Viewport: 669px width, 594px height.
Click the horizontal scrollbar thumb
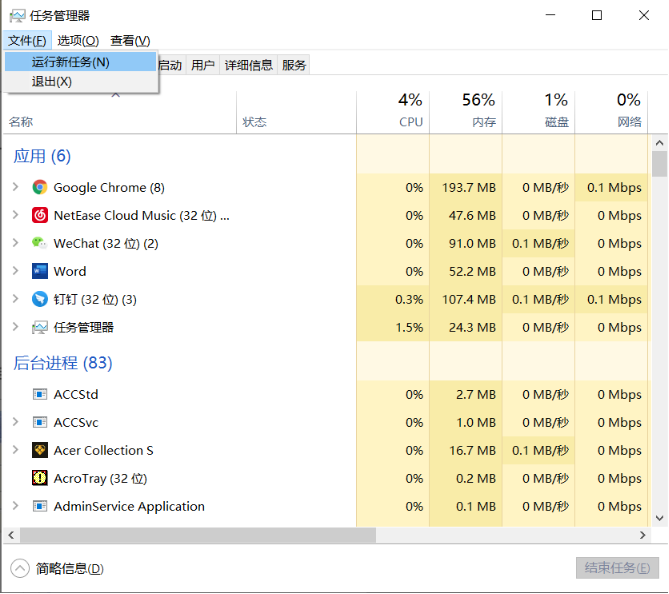tap(190, 535)
